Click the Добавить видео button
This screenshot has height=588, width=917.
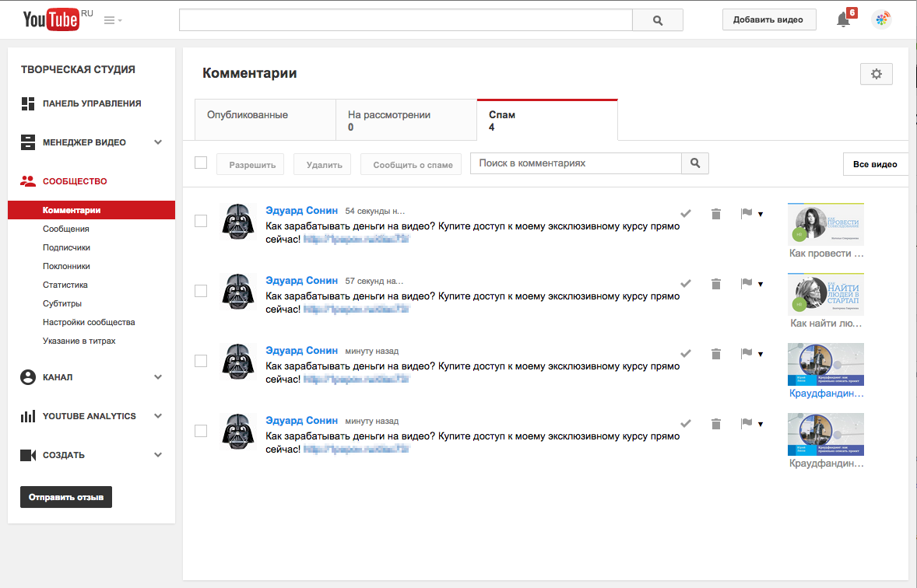pos(768,20)
